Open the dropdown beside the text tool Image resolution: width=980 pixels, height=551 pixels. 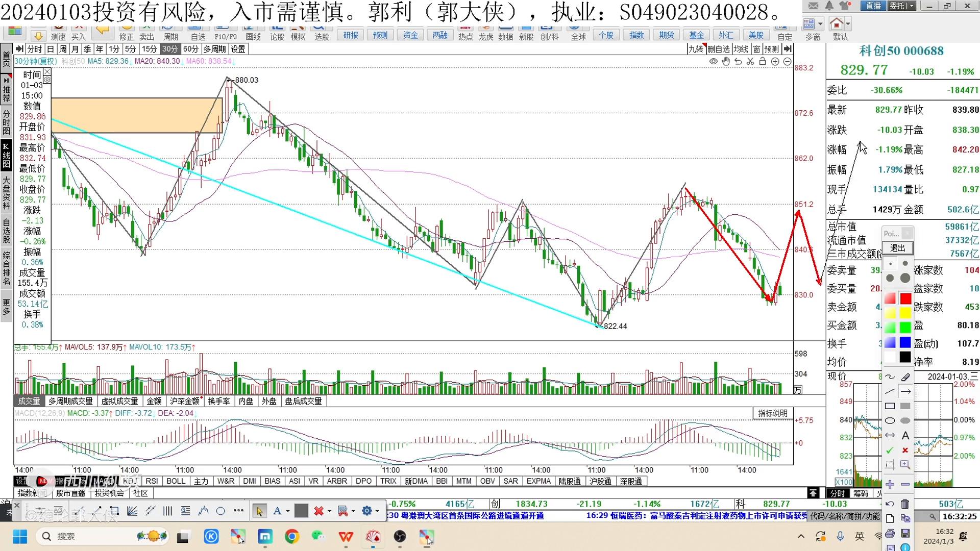point(287,511)
